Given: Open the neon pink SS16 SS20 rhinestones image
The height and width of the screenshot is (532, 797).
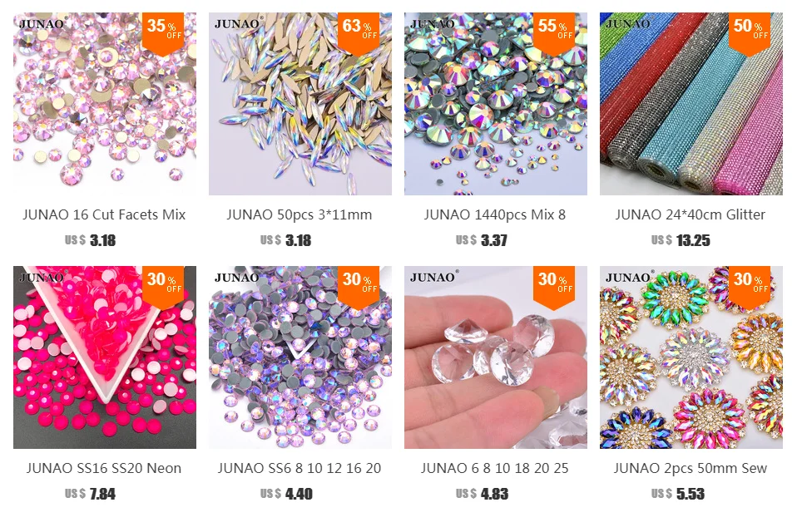Looking at the screenshot, I should tap(104, 357).
